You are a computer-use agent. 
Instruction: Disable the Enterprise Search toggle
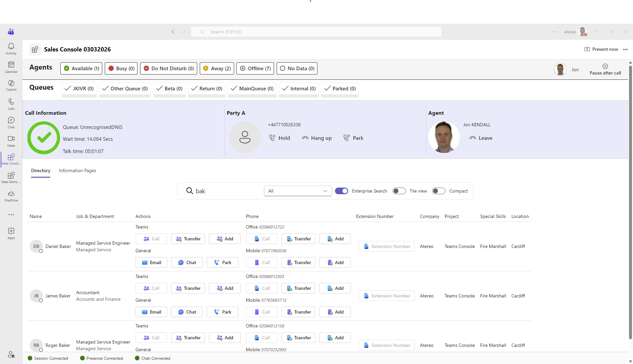[x=341, y=191]
